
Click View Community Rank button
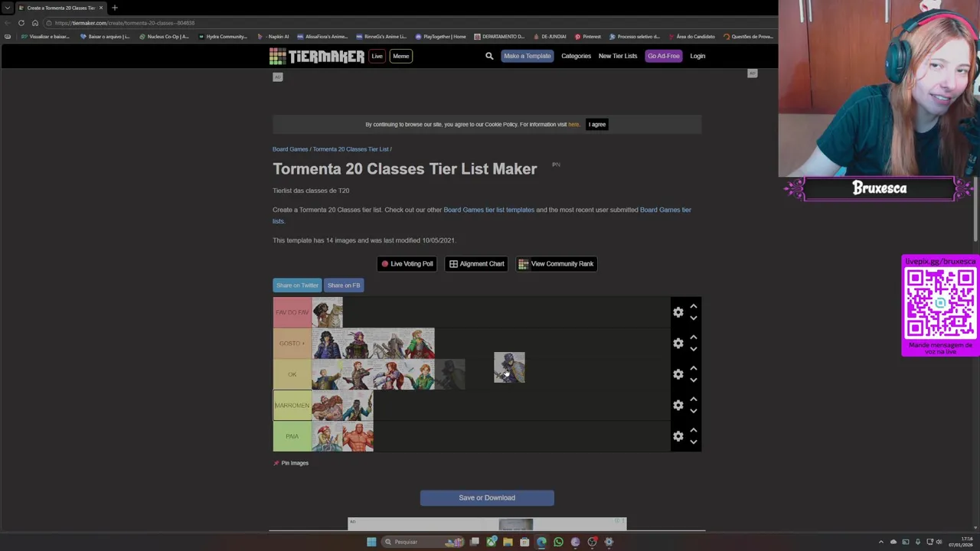coord(557,264)
